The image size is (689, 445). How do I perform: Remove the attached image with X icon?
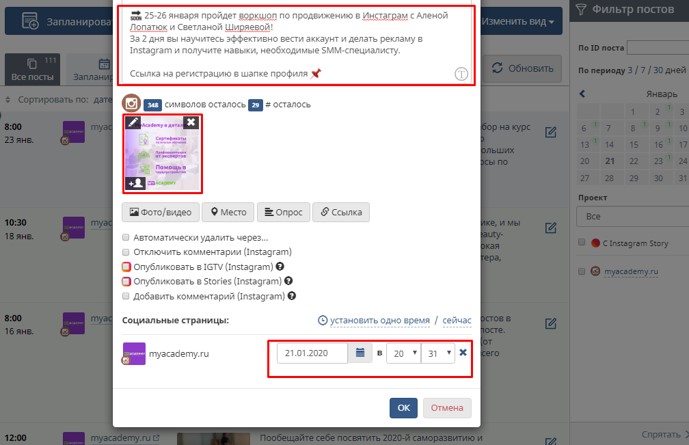[x=191, y=122]
